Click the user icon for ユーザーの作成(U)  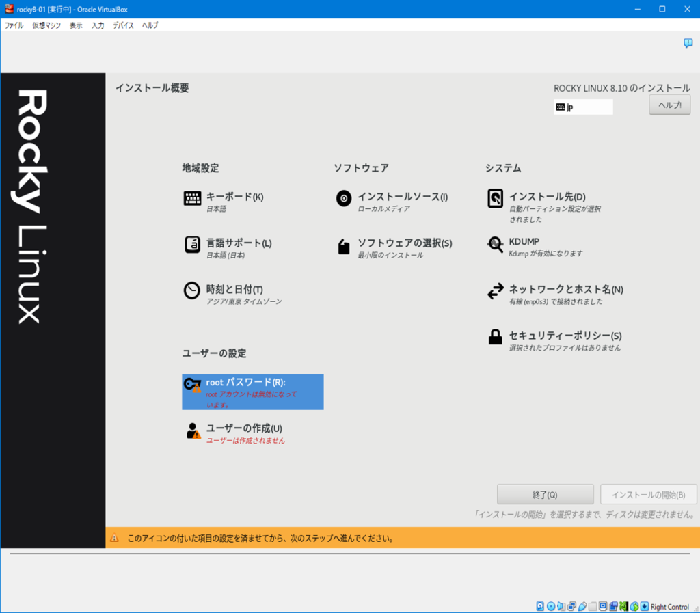(x=193, y=431)
